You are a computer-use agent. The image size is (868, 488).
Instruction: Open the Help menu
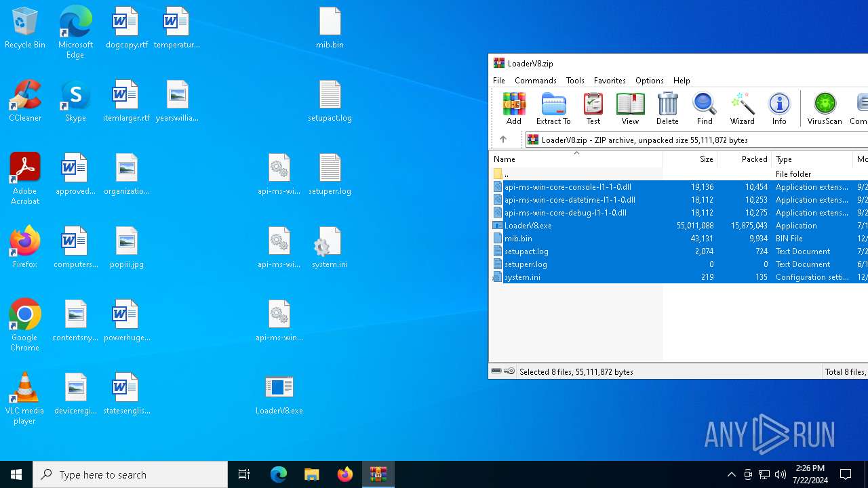682,80
